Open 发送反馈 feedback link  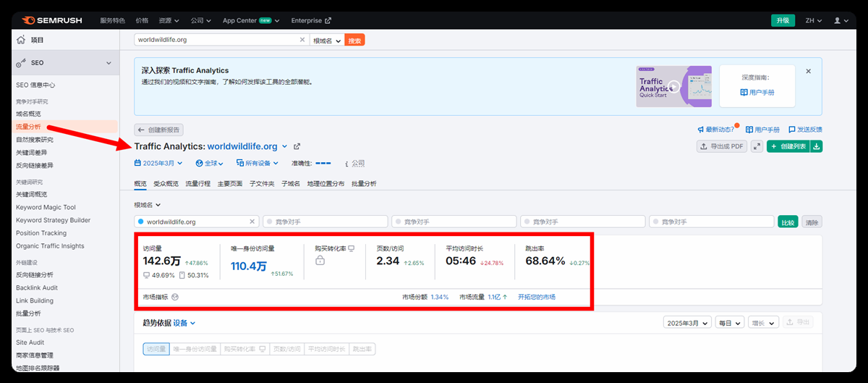(805, 130)
